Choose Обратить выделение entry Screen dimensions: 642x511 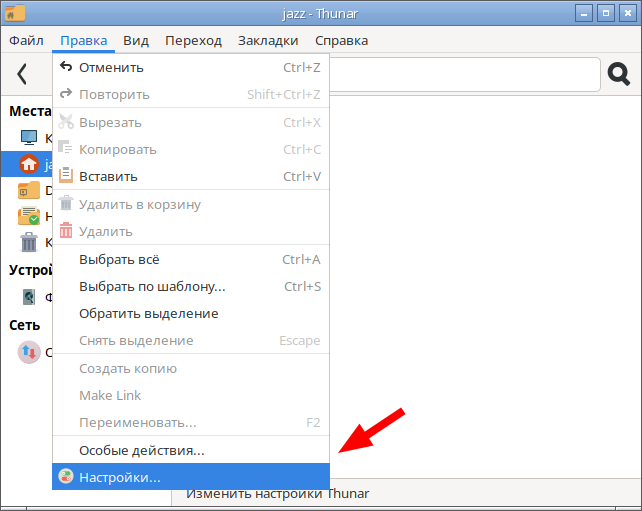pyautogui.click(x=191, y=314)
